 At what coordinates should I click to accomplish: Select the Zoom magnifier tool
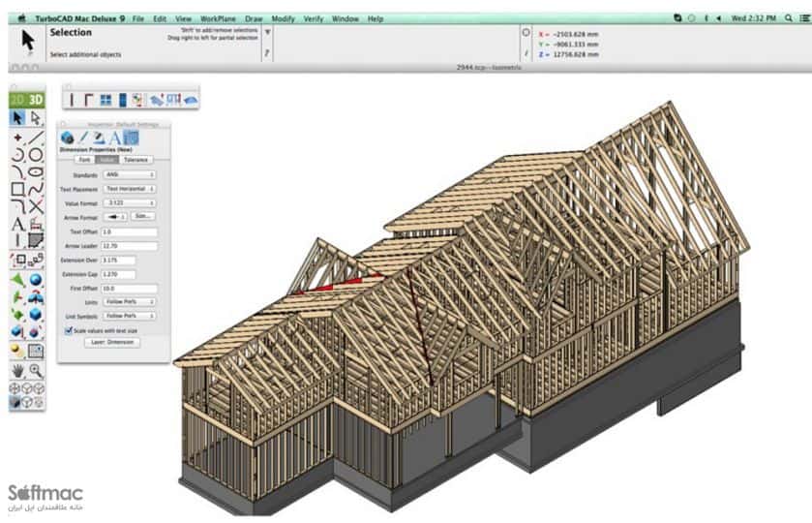pos(36,370)
